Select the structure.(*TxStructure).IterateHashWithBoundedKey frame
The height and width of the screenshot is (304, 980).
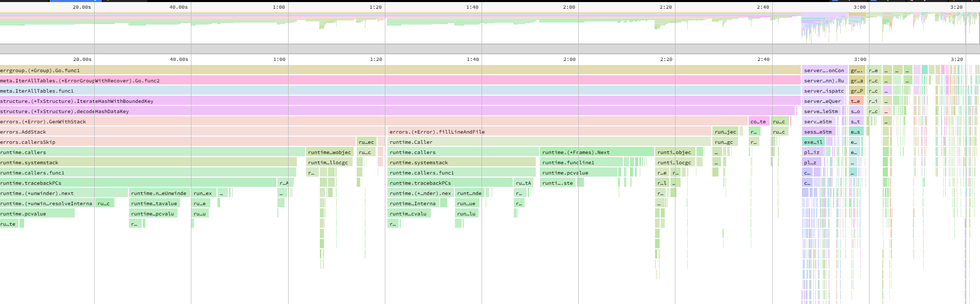(400, 101)
